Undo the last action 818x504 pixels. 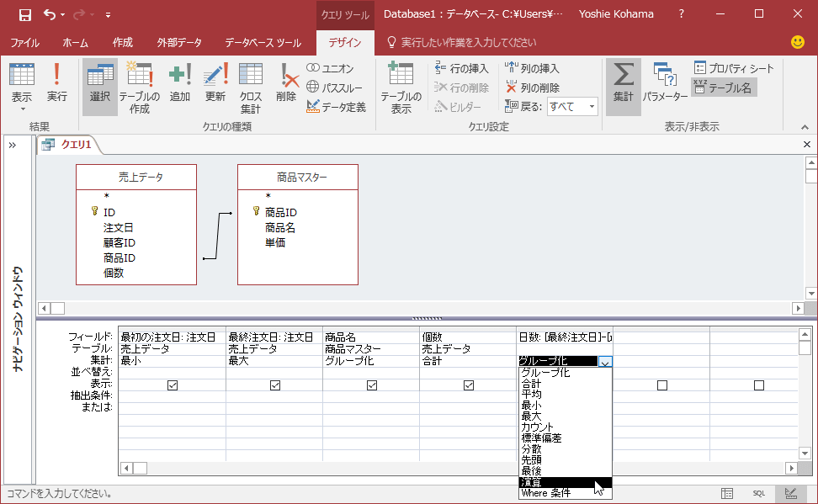[x=50, y=14]
